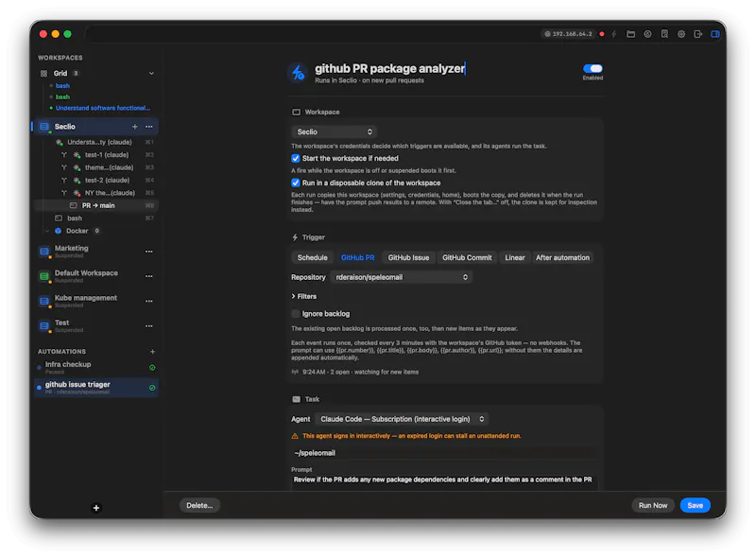This screenshot has height=558, width=756.
Task: Click the Docker cube icon in sidebar
Action: tap(59, 231)
